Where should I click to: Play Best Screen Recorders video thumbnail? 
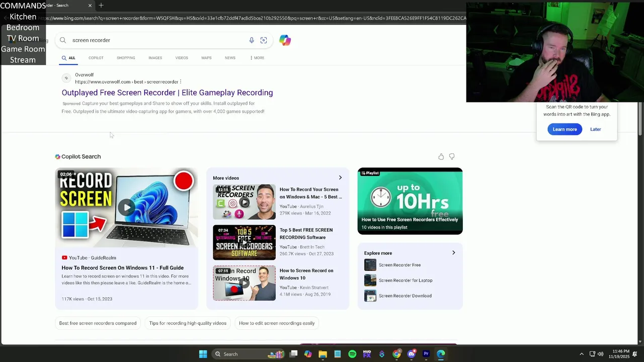[244, 202]
